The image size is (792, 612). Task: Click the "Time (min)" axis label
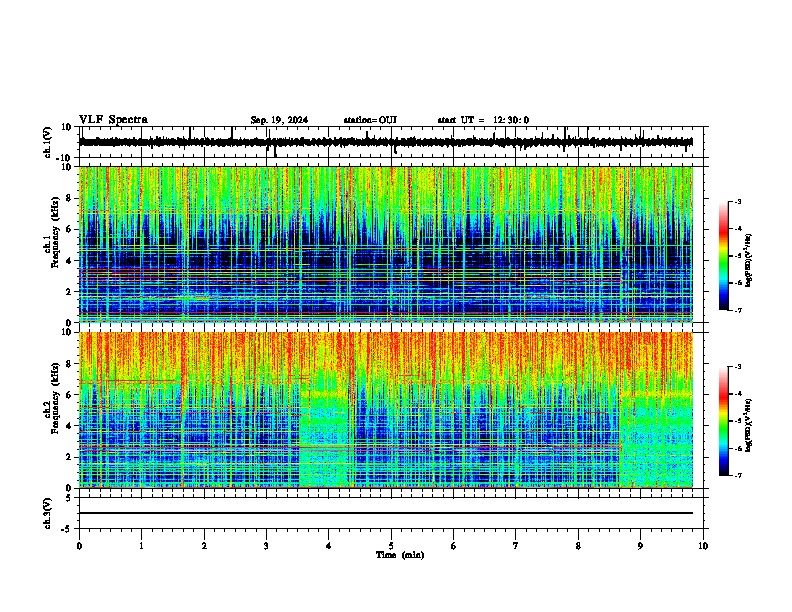pyautogui.click(x=400, y=555)
